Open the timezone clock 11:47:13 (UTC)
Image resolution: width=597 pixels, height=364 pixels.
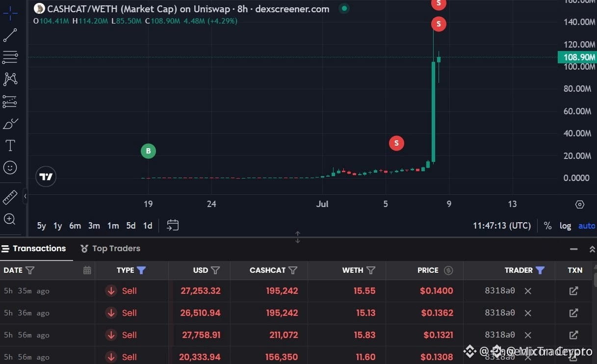[x=502, y=226]
